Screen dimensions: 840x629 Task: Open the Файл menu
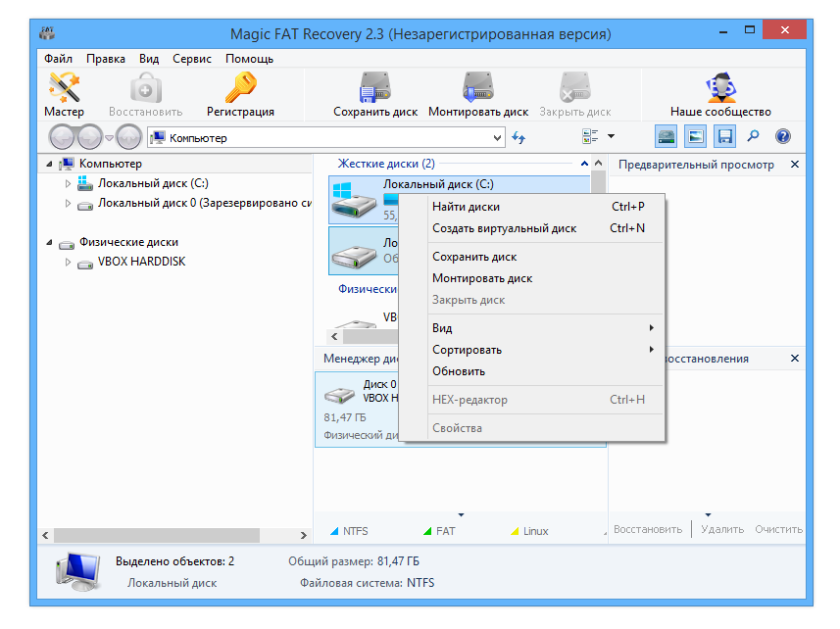(58, 59)
